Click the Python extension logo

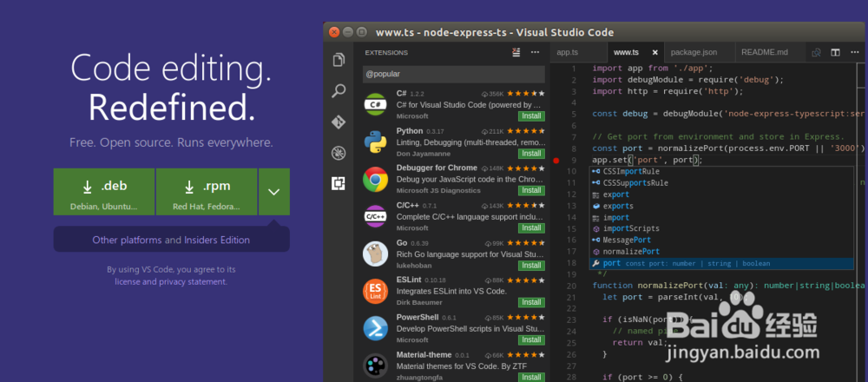[375, 142]
